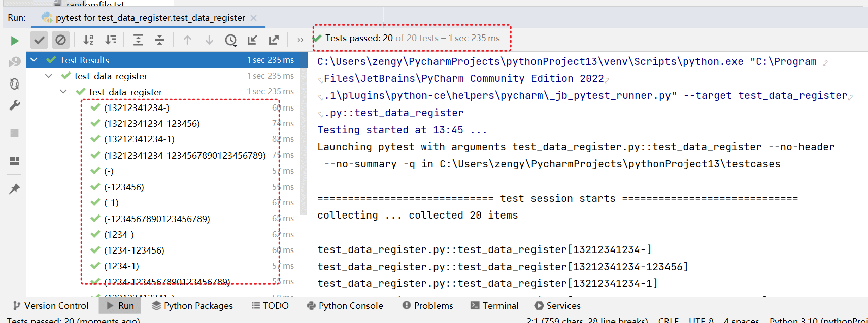
Task: Open Run tool window tab
Action: 120,305
